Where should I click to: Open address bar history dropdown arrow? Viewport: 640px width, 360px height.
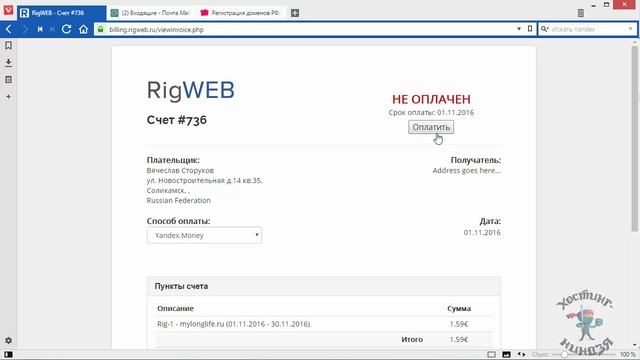tap(519, 29)
